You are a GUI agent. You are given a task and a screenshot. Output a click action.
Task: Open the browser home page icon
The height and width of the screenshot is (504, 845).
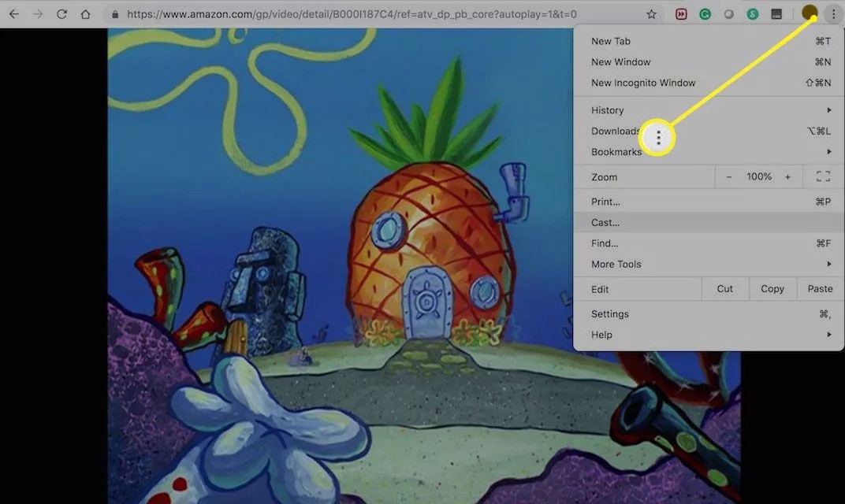86,13
